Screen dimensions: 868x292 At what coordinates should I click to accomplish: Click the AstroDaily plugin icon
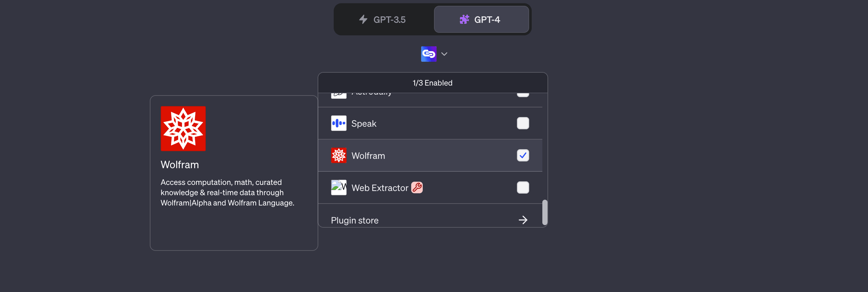pyautogui.click(x=339, y=94)
